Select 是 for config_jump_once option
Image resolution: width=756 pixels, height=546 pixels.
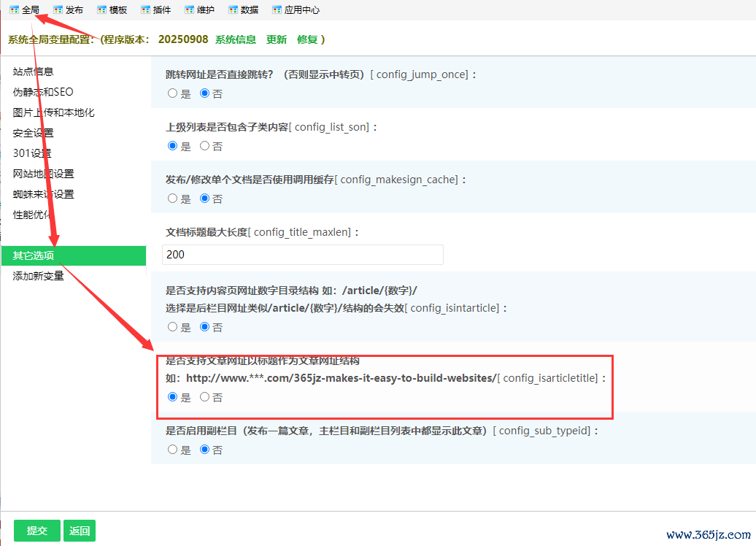click(173, 93)
